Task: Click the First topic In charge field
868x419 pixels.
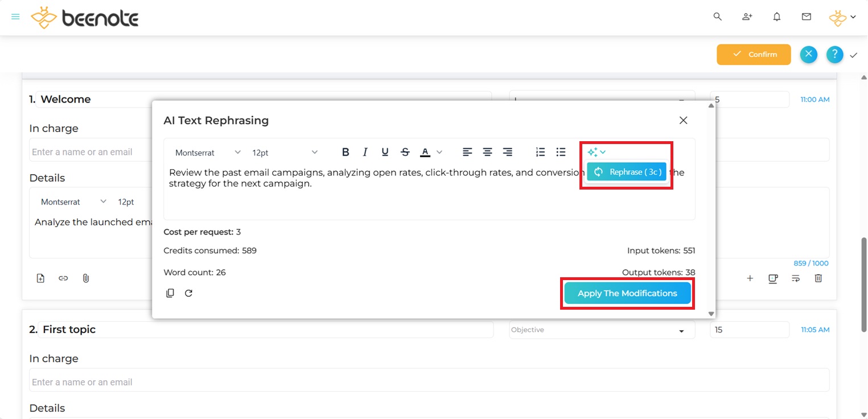Action: pyautogui.click(x=429, y=382)
